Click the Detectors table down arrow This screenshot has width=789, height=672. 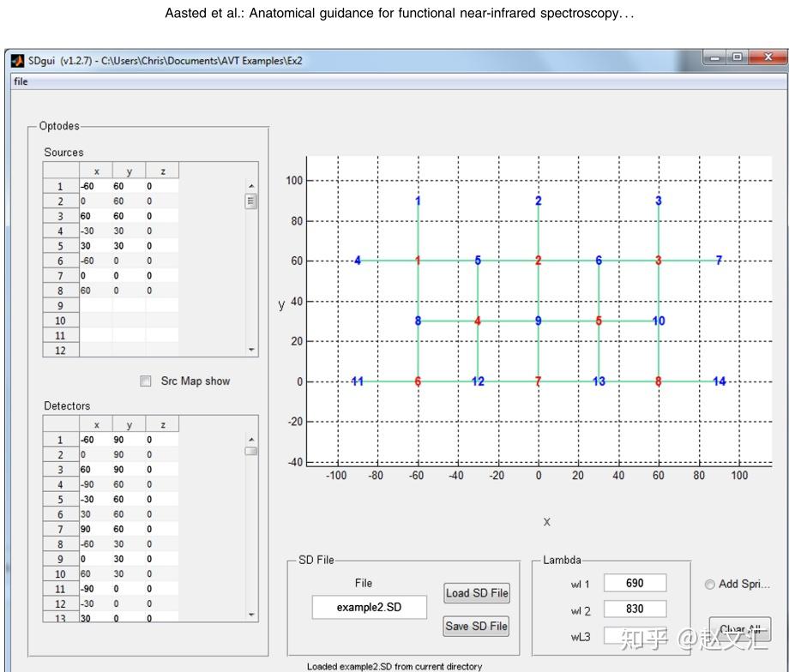pos(251,615)
